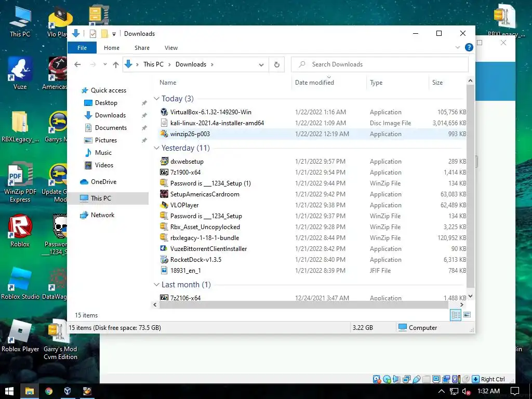
Task: Open the address bar history dropdown
Action: tap(261, 64)
